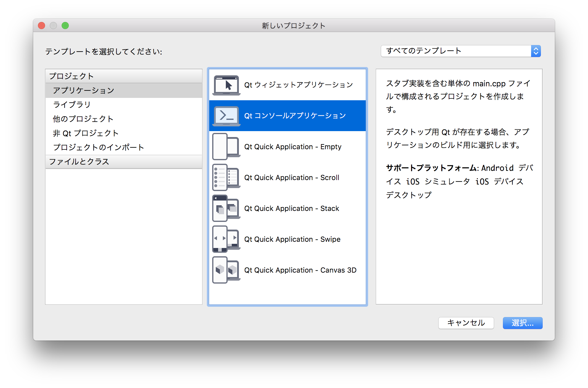The width and height of the screenshot is (588, 388).
Task: Select Qt Quick Application - Stack template label
Action: [291, 208]
